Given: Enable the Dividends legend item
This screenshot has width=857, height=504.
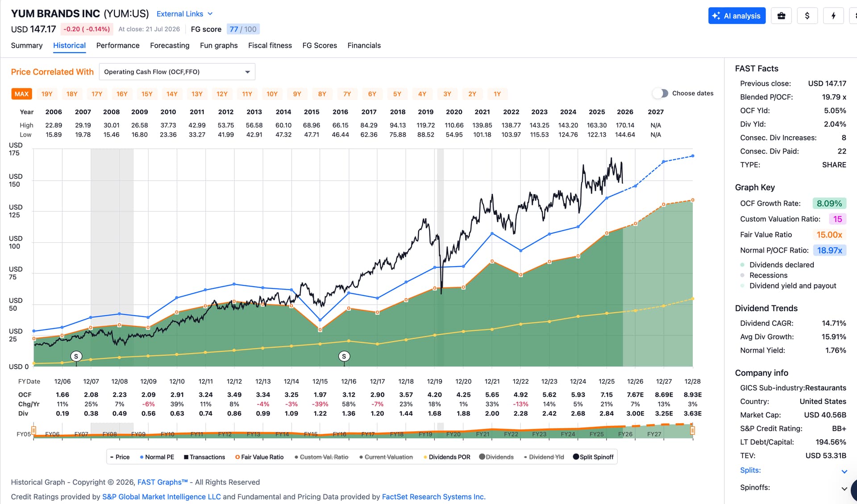Looking at the screenshot, I should [496, 457].
